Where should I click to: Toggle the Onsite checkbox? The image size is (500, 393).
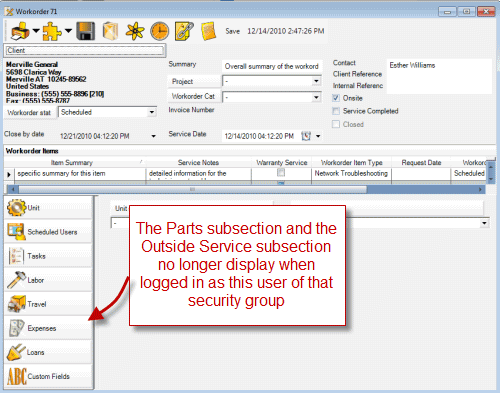click(x=336, y=98)
